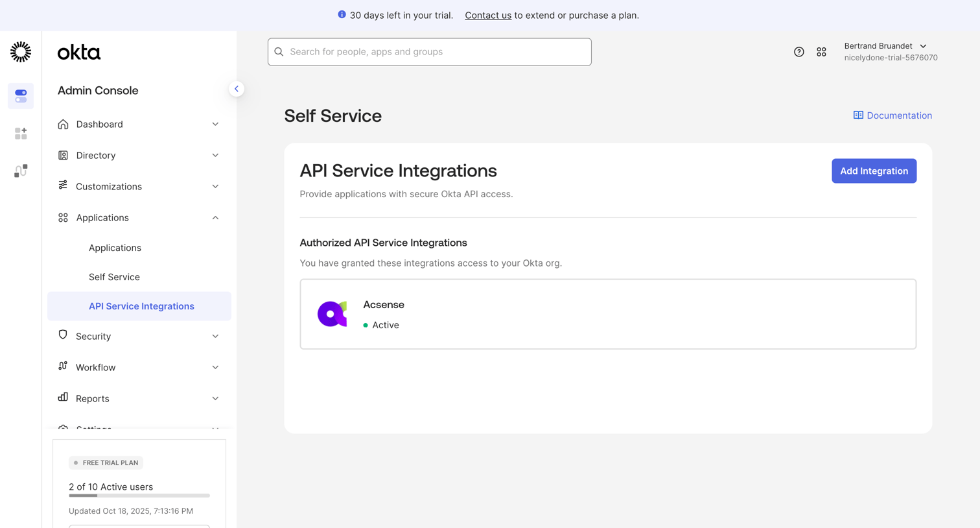This screenshot has height=528, width=980.
Task: Focus the search people, apps and groups field
Action: [430, 52]
